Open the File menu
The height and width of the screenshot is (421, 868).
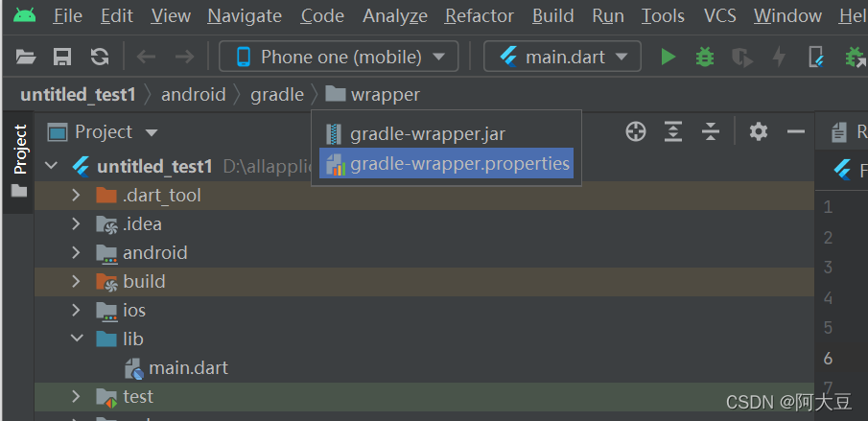(68, 16)
